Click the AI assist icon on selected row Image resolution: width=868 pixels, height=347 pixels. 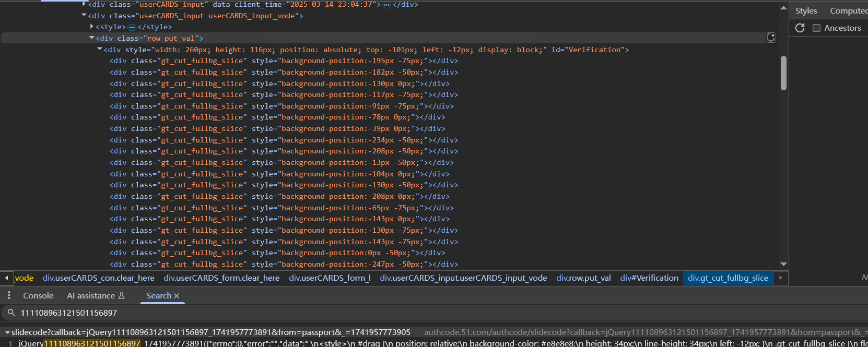(771, 38)
